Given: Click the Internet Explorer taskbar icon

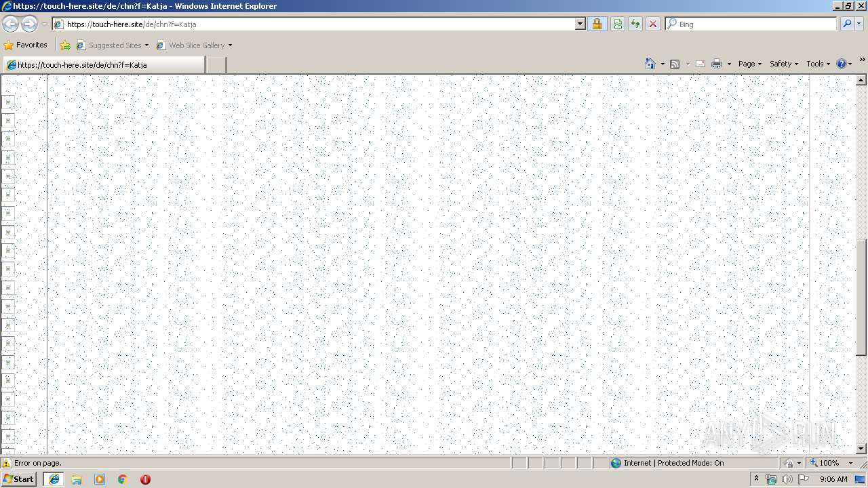Looking at the screenshot, I should tap(54, 479).
